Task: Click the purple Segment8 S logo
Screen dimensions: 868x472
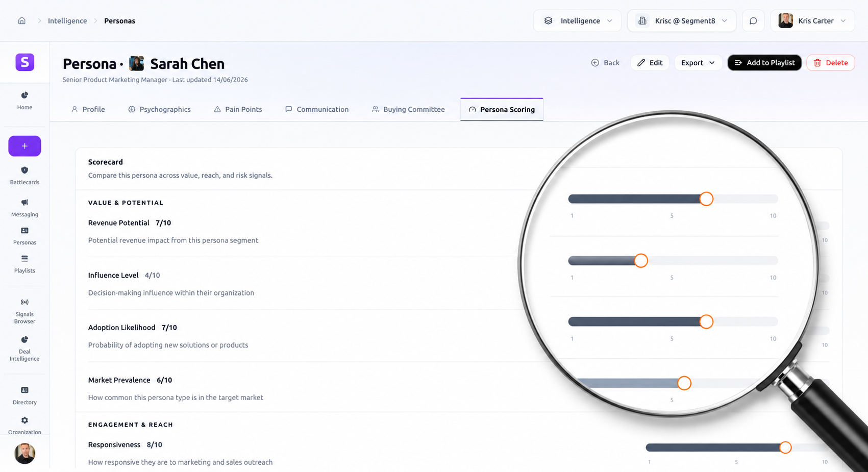Action: (24, 62)
